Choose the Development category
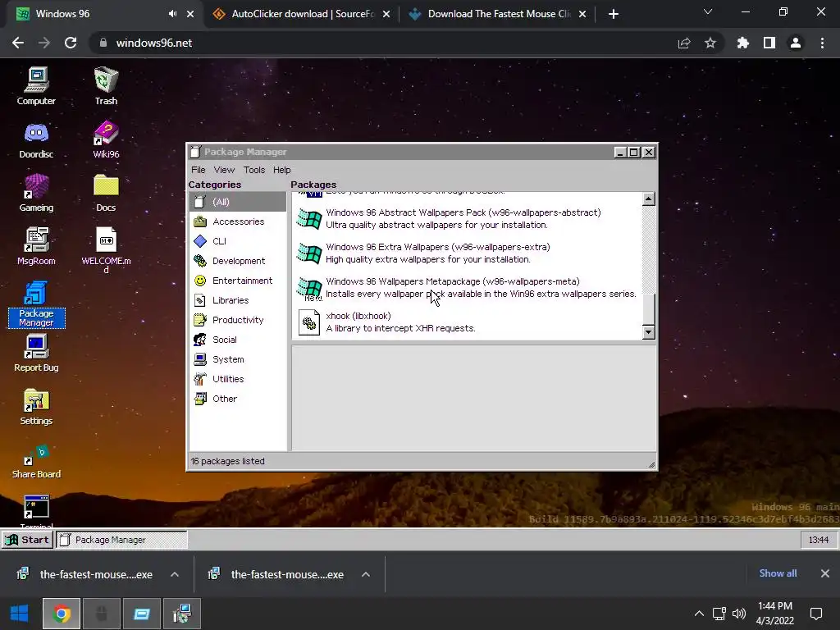840x630 pixels. 238,261
